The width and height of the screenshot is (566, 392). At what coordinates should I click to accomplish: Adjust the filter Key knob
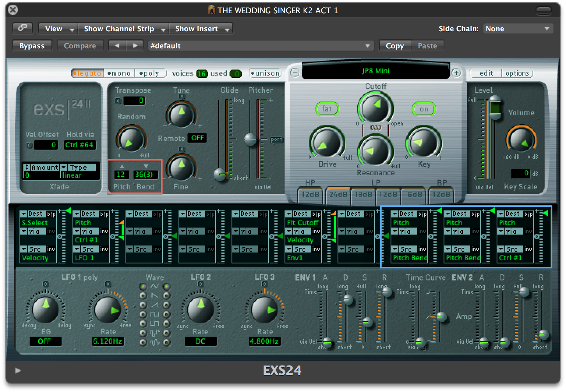tap(423, 142)
